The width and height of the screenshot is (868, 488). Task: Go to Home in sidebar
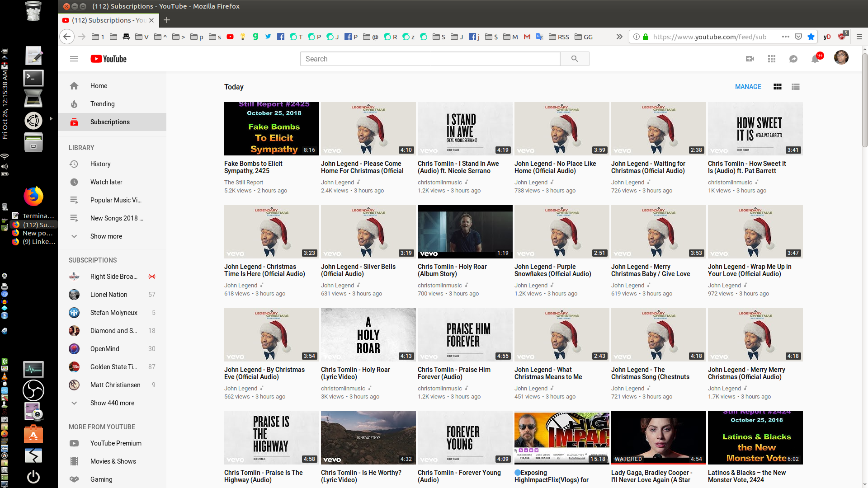112,86
